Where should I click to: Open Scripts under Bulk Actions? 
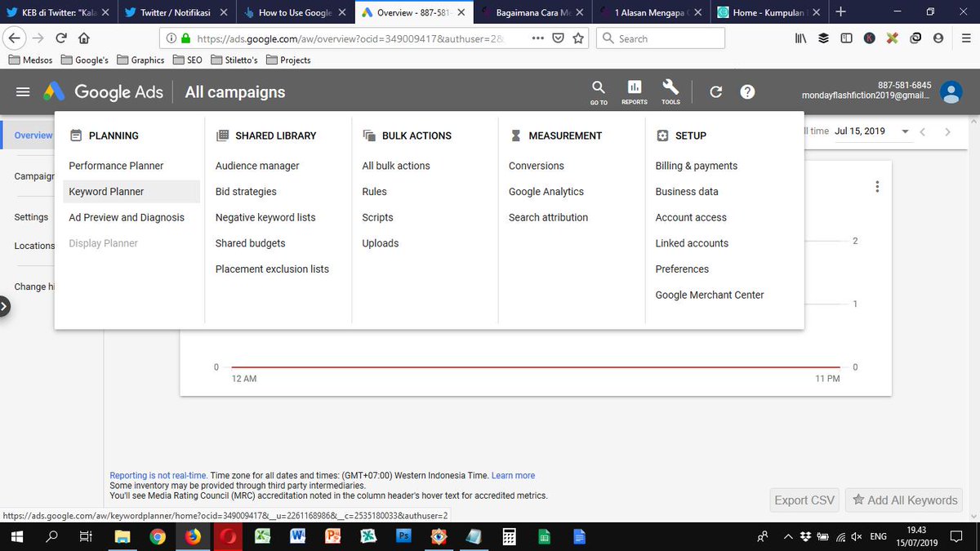point(377,218)
